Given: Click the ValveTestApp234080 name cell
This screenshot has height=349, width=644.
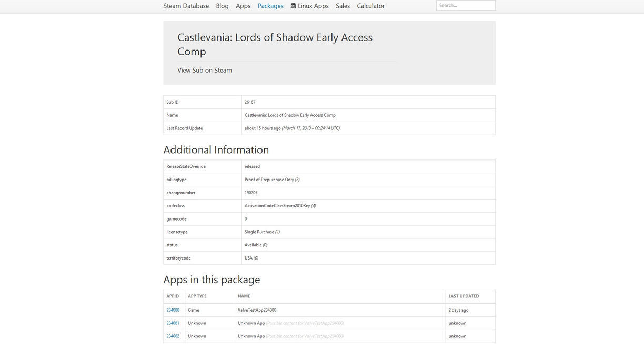Looking at the screenshot, I should click(257, 310).
